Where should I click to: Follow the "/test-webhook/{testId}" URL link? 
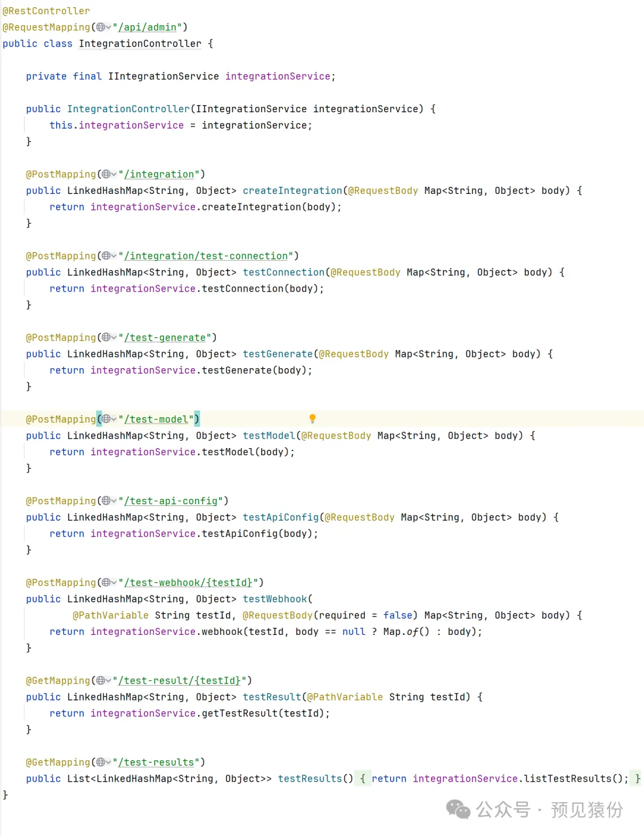(x=188, y=582)
